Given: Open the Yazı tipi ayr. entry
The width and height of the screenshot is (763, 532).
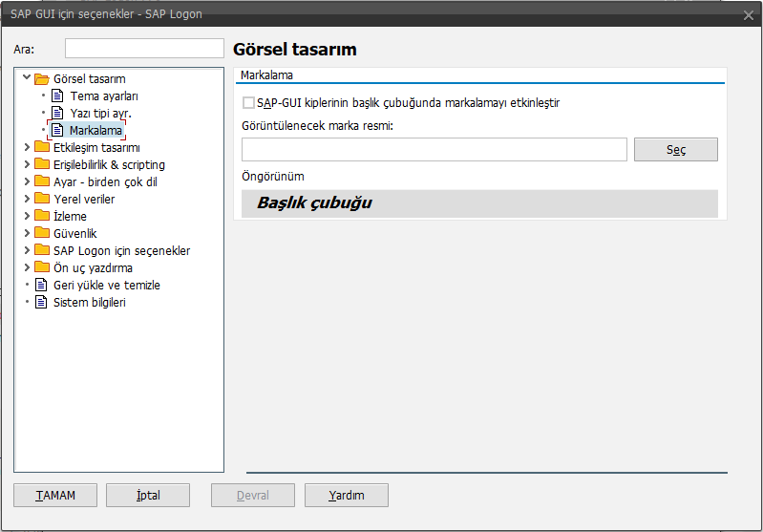Looking at the screenshot, I should (100, 114).
